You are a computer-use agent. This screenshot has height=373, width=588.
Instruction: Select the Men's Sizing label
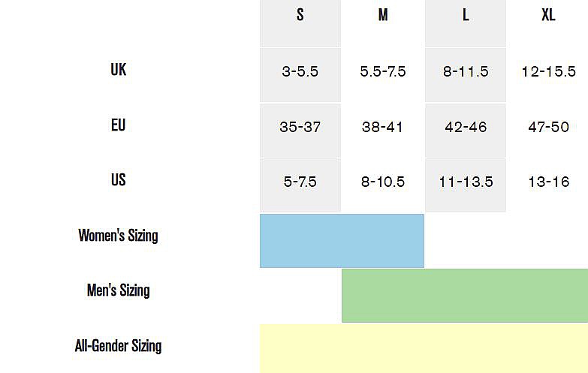(118, 290)
